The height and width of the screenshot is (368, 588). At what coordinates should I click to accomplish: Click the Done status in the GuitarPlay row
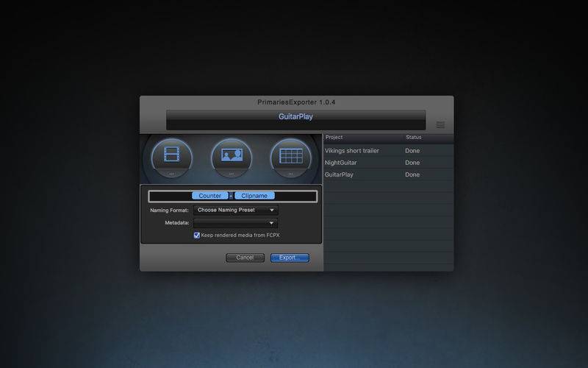(412, 174)
